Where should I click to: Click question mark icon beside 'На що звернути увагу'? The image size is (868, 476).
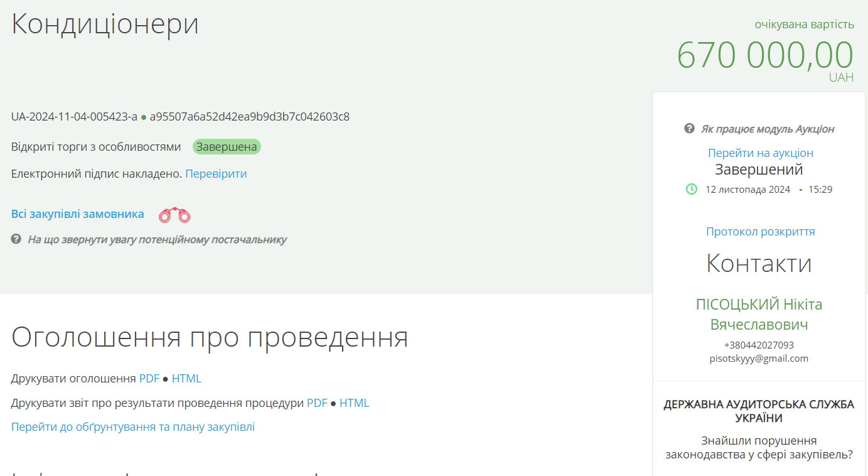coord(16,239)
